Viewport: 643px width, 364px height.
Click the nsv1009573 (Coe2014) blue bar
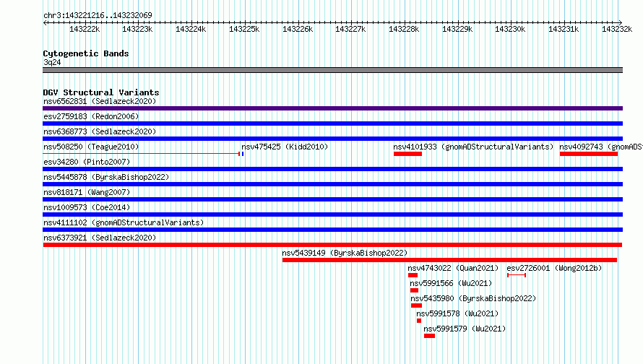(x=332, y=214)
